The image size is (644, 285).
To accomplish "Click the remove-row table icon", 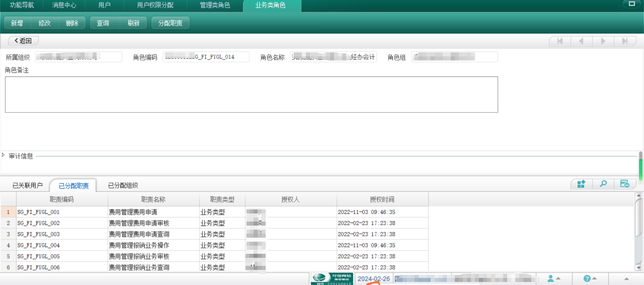I will pos(625,184).
